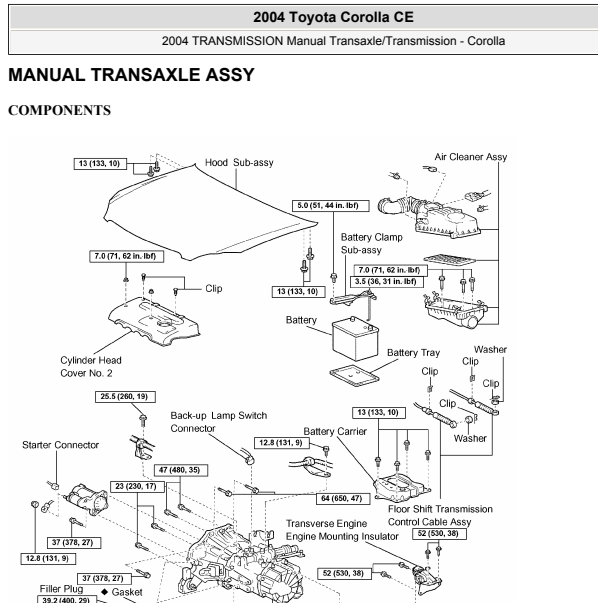The image size is (598, 603).
Task: Click the starter motor drawing
Action: click(x=87, y=499)
